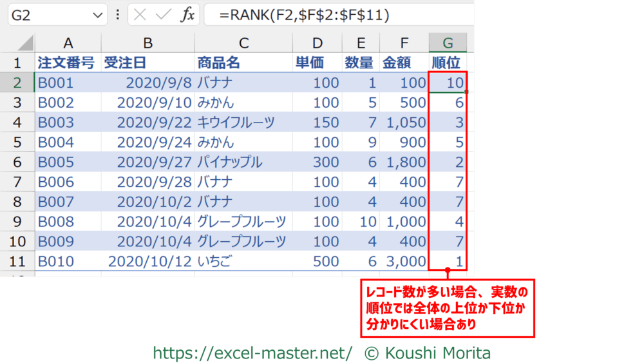
Task: Select row 6 header
Action: click(x=17, y=162)
